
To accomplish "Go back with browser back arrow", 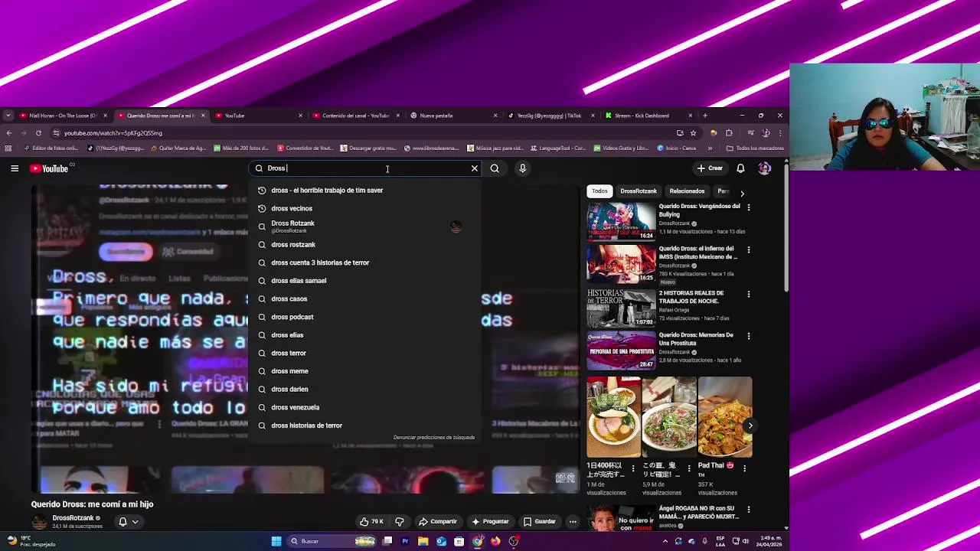I will (x=9, y=133).
